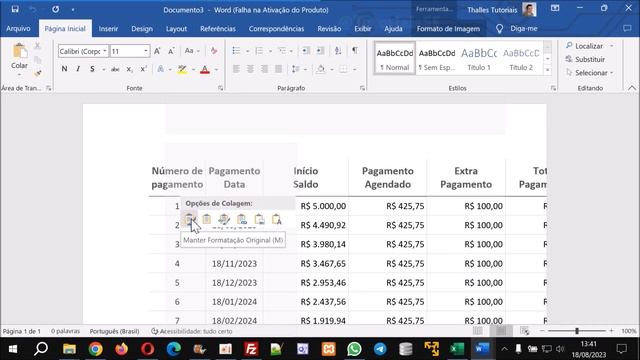
Task: Justify the paragraph text
Action: [278, 69]
